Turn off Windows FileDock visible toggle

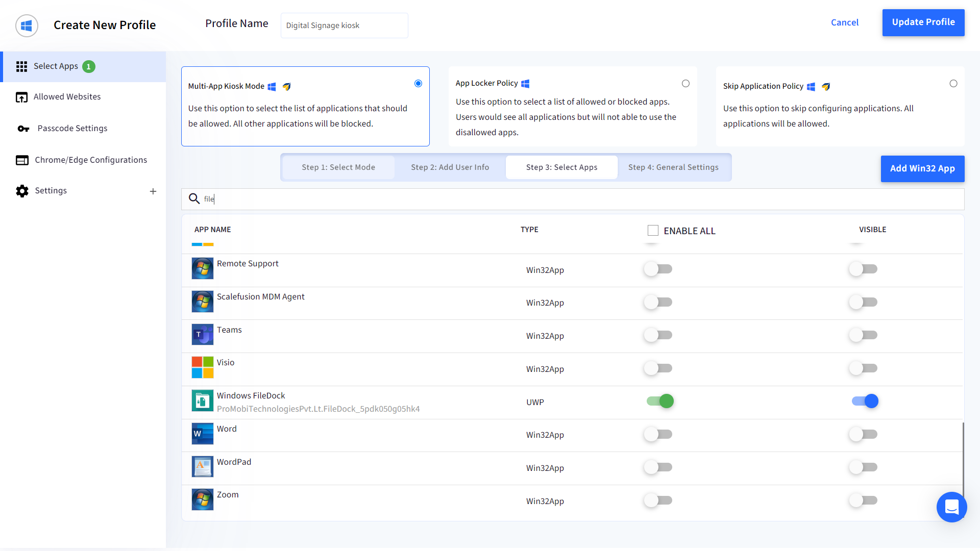pyautogui.click(x=865, y=401)
